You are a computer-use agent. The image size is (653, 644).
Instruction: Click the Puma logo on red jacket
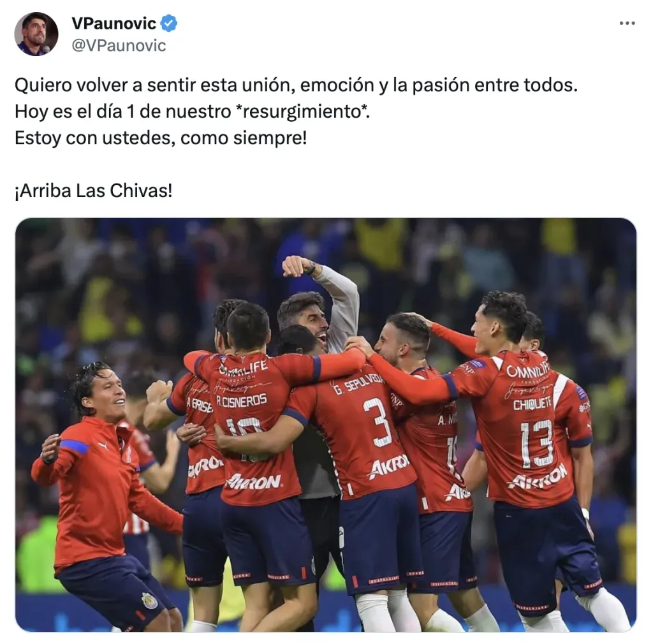coord(103,446)
